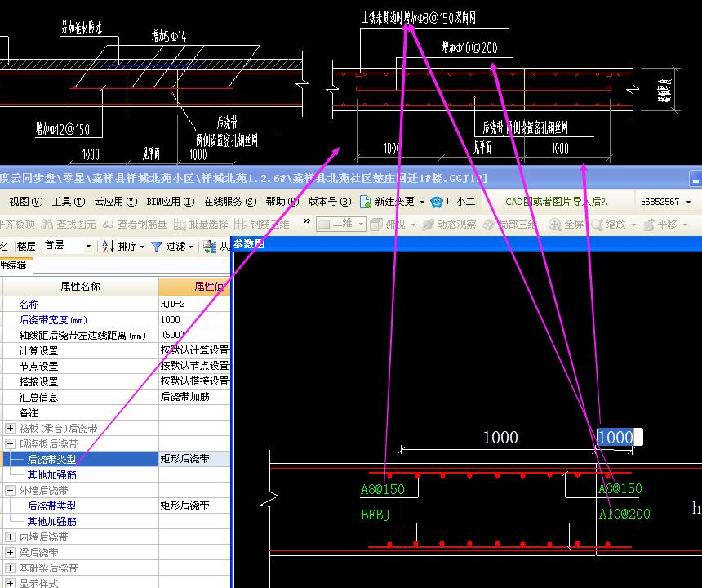Click the import icon right of 过滤
Image resolution: width=702 pixels, height=588 pixels.
point(210,247)
